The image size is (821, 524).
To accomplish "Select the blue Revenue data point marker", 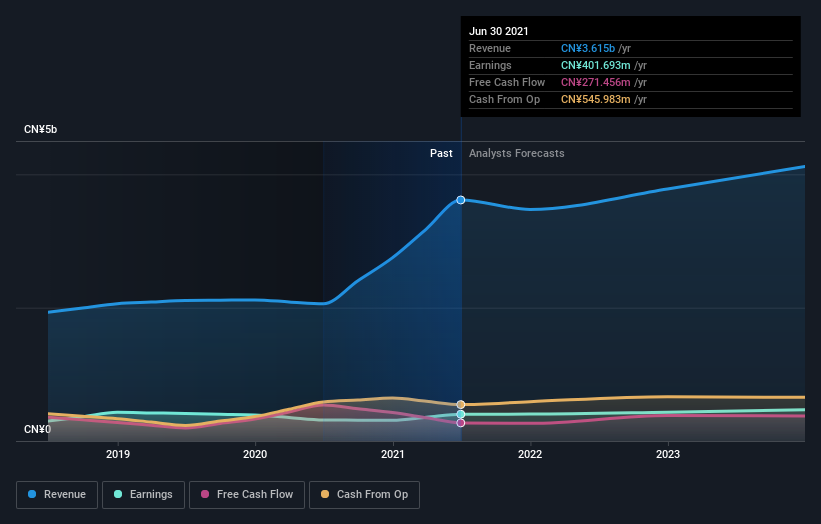I will pyautogui.click(x=461, y=200).
